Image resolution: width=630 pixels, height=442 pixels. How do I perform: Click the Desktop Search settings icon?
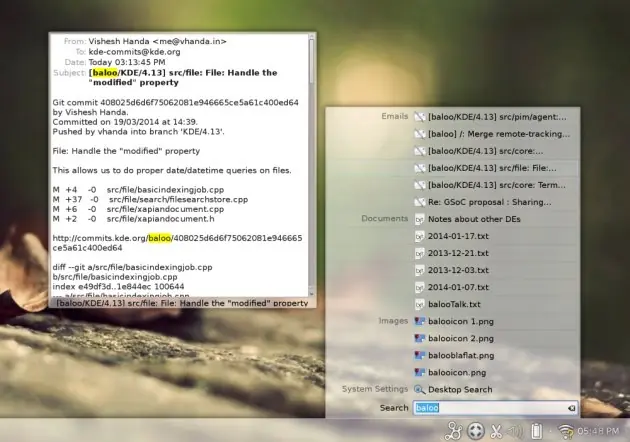[x=419, y=390]
